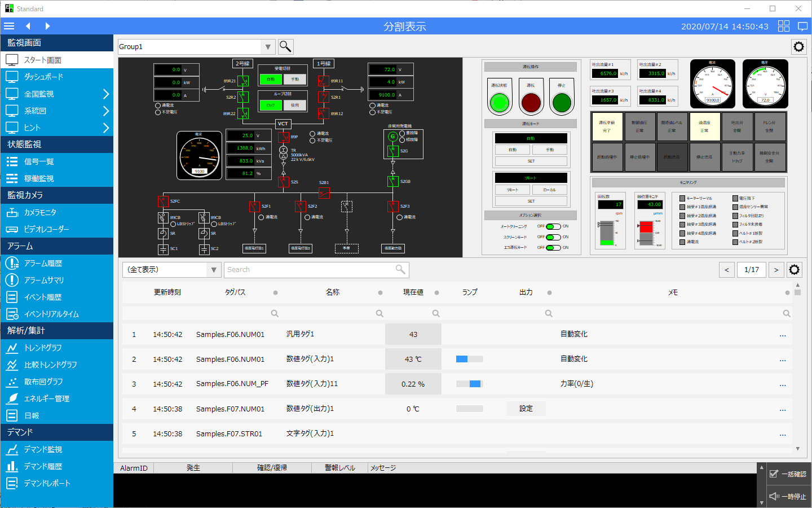Screen dimensions: 812x508
Task: Toggle the エコ運転モード switch
Action: [553, 248]
